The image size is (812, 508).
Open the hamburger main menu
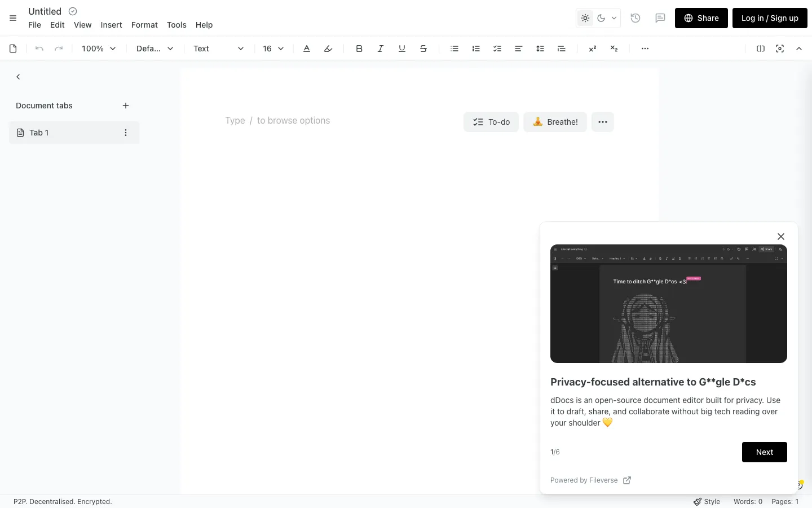(13, 18)
